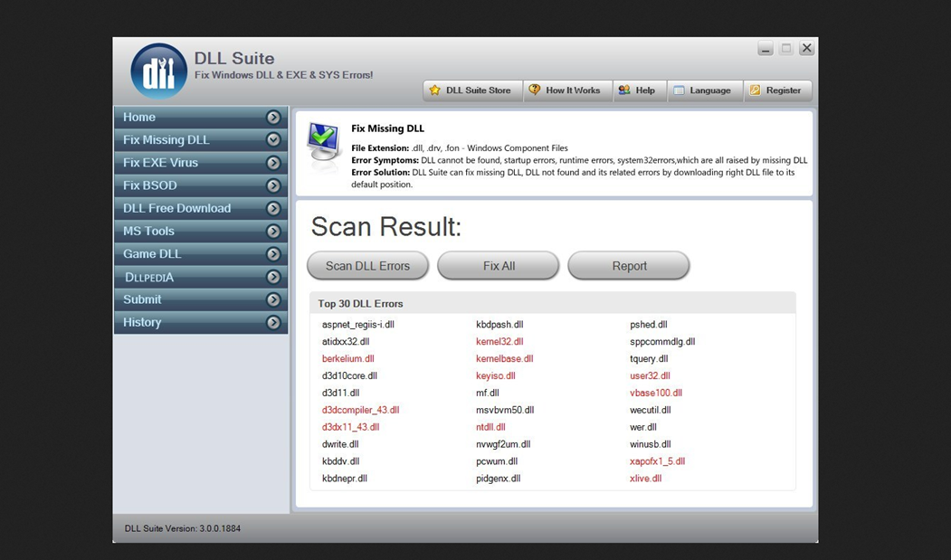Click the arrow icon on Dllpedia row
Screen dimensions: 951x560
(x=273, y=277)
